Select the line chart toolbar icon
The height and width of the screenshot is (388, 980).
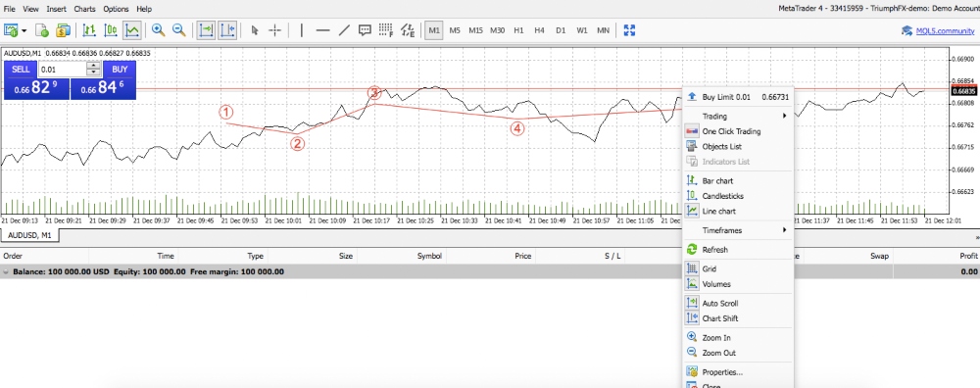[132, 30]
